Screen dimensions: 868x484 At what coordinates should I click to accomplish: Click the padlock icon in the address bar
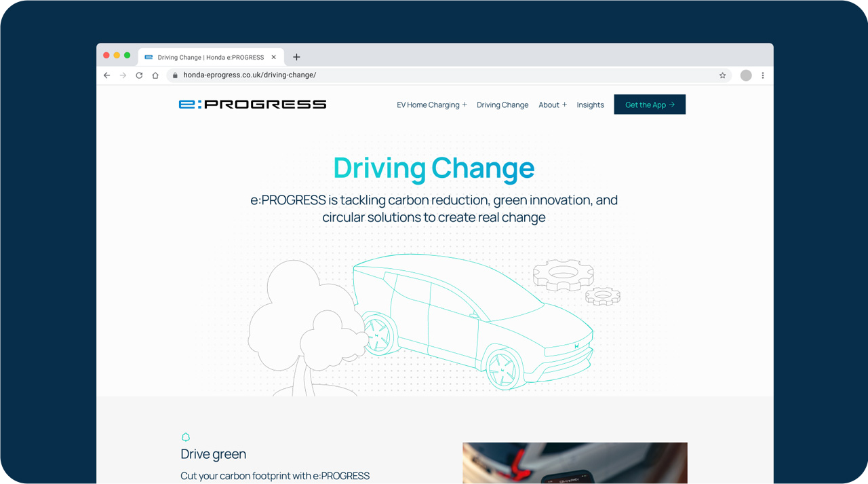[x=174, y=75]
